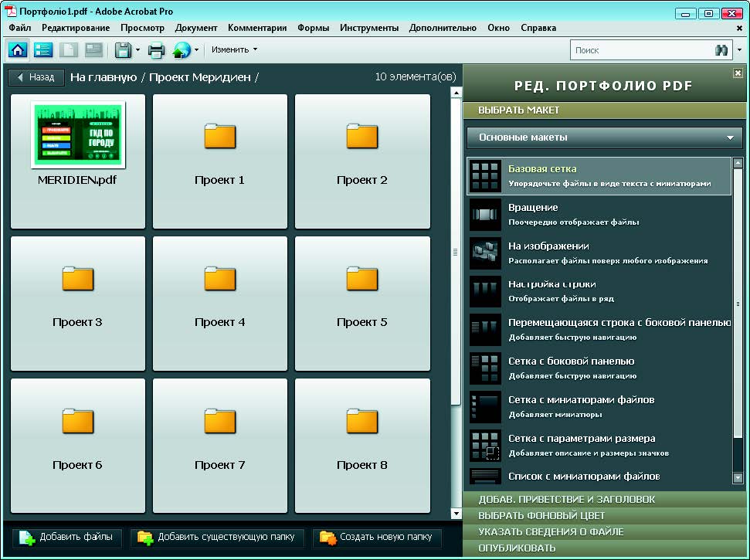
Task: Click the 'Назад' back button
Action: (x=36, y=77)
